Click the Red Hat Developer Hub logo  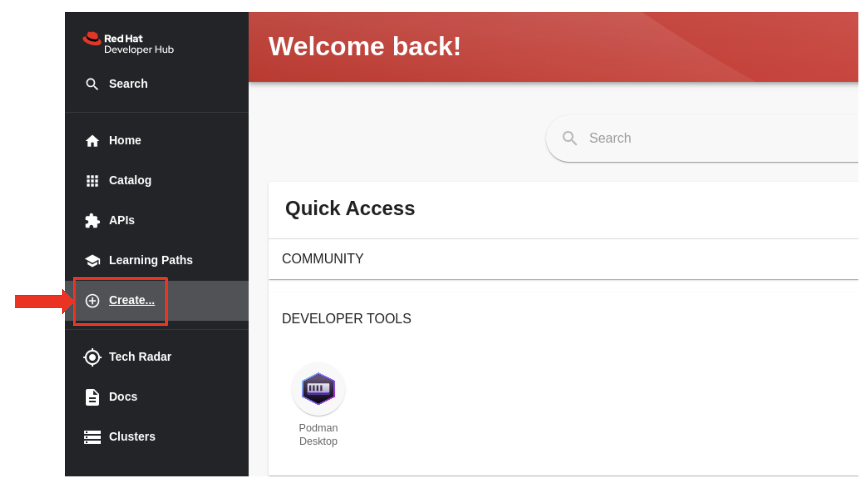pyautogui.click(x=128, y=44)
